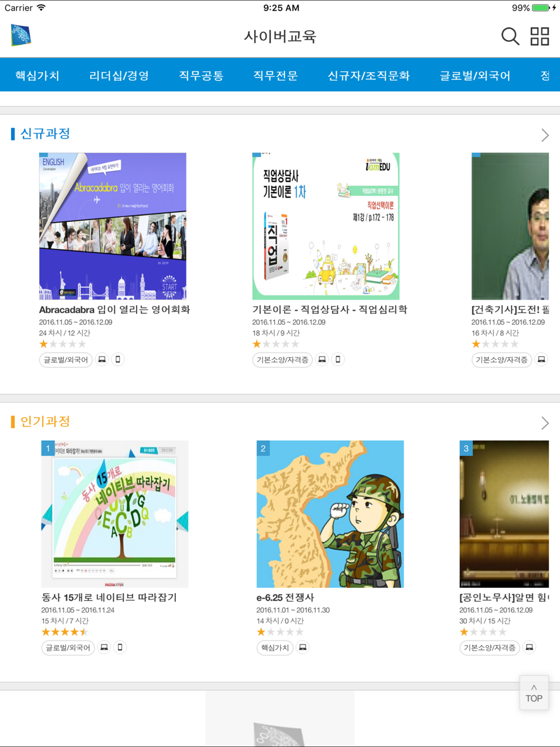Tap PC icon under e-6.25 전쟁사

(x=302, y=647)
